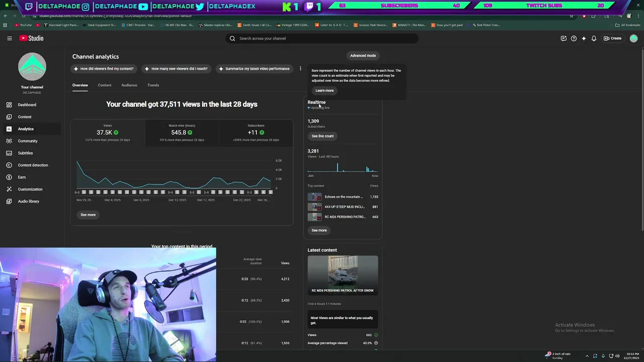
Task: Click the Realtime 48-hour bar chart
Action: click(343, 167)
